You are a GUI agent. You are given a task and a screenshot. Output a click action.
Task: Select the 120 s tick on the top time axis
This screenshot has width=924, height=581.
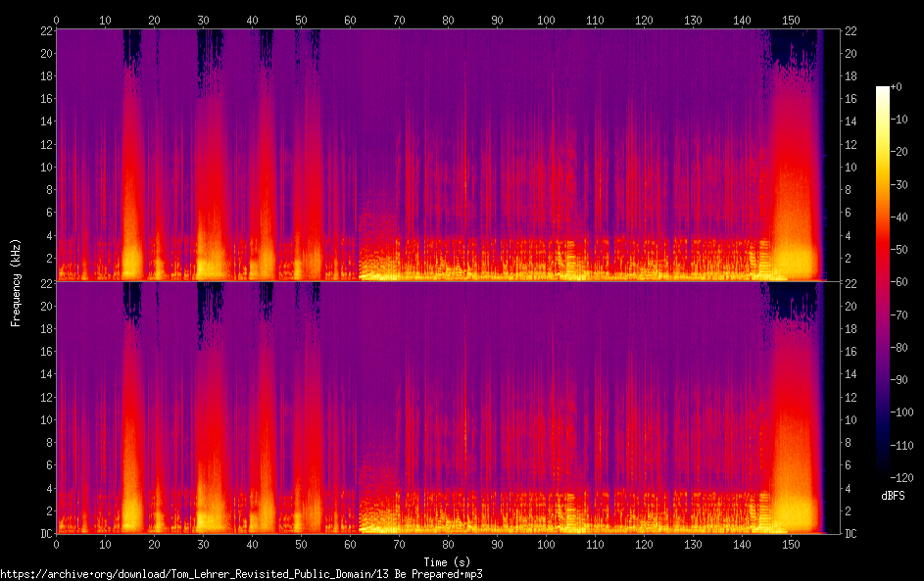pos(644,20)
